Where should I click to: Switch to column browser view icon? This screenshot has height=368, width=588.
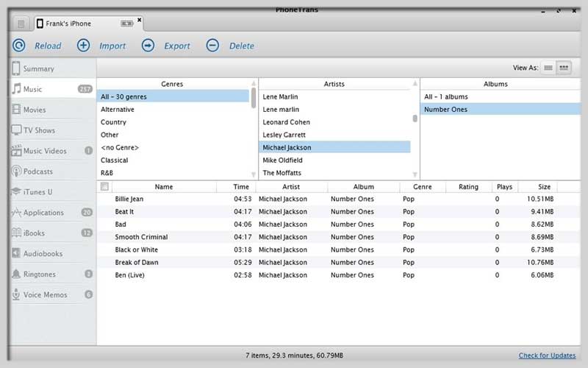(x=564, y=68)
